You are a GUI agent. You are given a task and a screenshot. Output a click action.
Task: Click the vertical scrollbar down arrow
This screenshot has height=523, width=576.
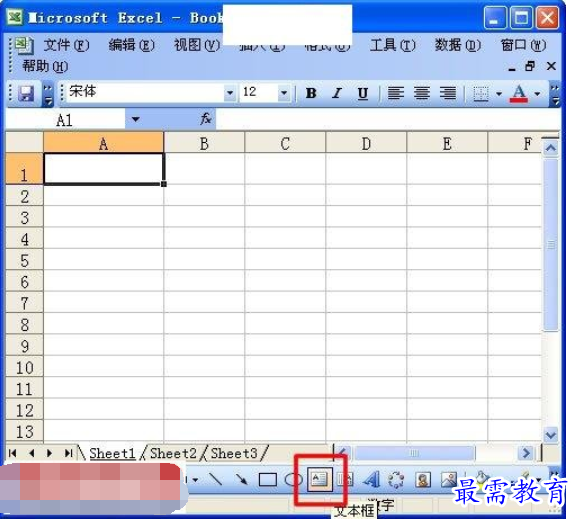pyautogui.click(x=551, y=435)
